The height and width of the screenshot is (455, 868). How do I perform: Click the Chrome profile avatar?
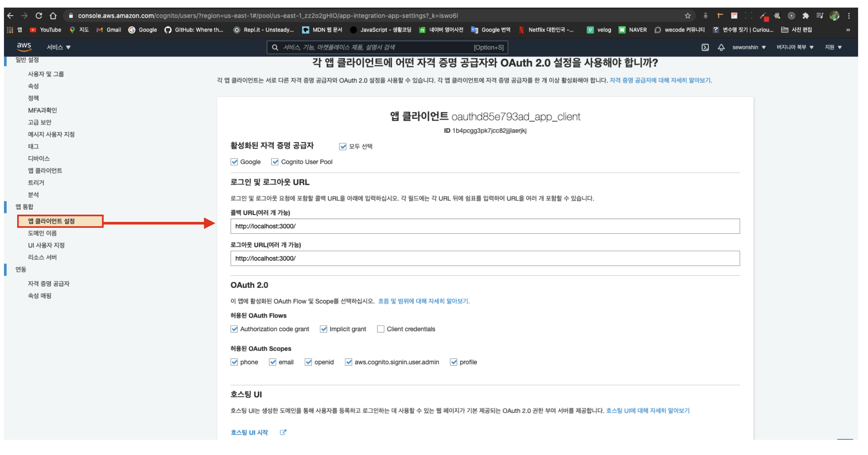[x=834, y=16]
